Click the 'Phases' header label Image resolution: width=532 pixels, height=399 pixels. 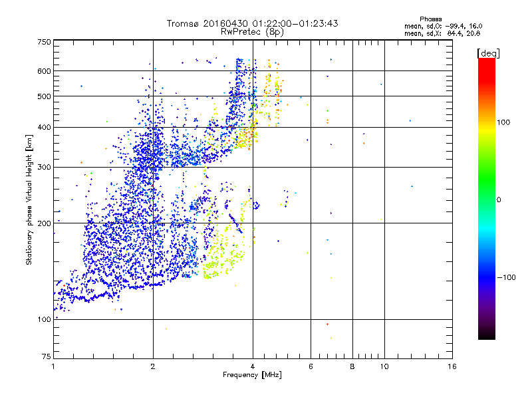430,19
